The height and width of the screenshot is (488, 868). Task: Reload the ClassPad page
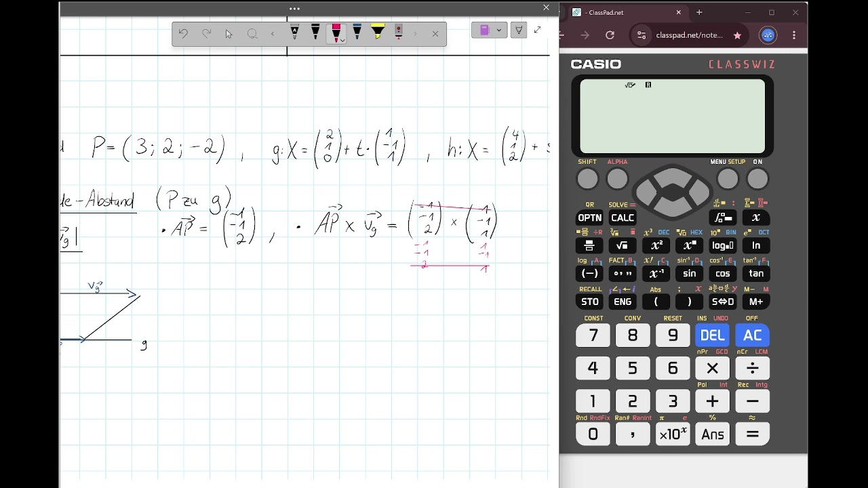click(610, 35)
